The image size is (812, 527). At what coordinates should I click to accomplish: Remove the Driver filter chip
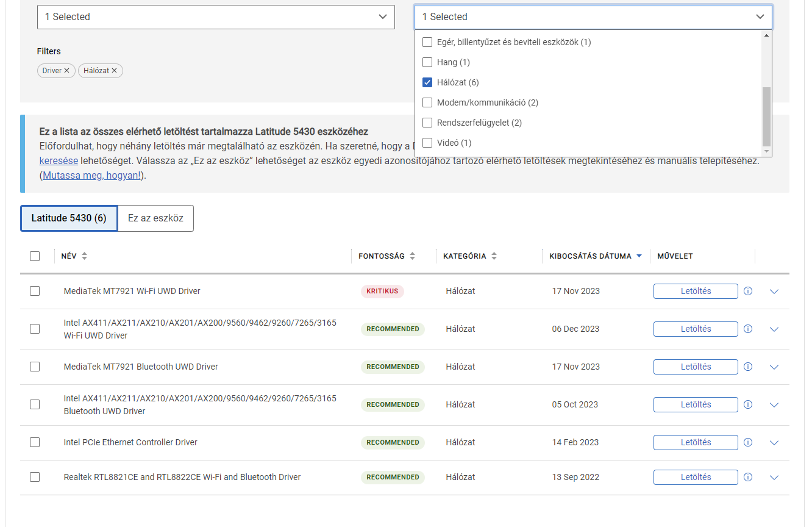[67, 71]
